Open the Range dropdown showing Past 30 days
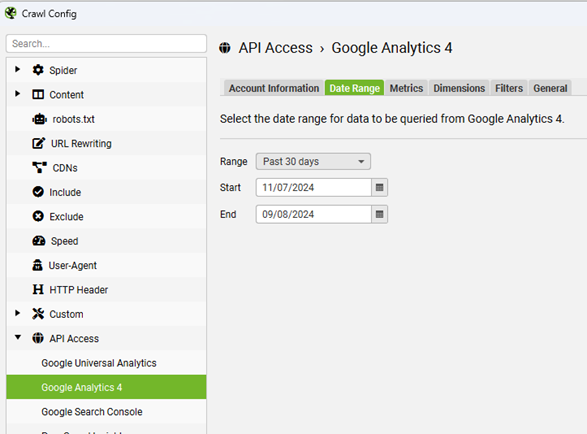The height and width of the screenshot is (434, 587). pyautogui.click(x=313, y=161)
